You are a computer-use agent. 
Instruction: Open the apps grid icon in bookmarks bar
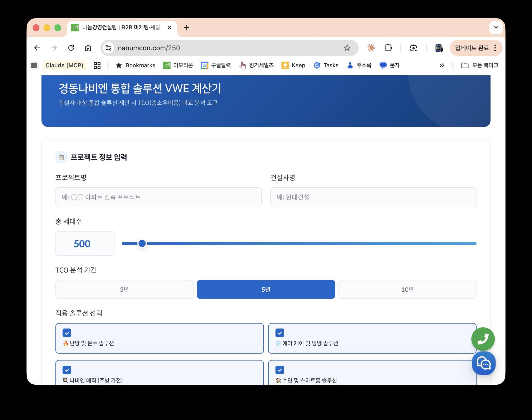[97, 65]
